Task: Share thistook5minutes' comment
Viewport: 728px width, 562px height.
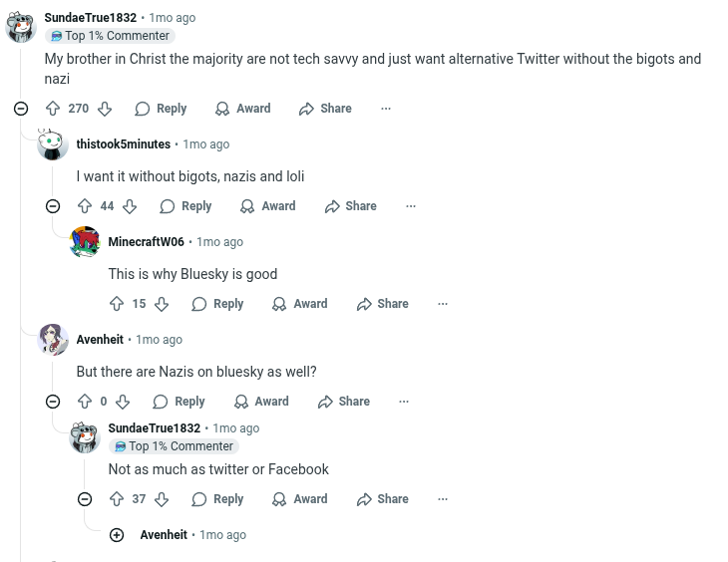Action: tap(350, 206)
